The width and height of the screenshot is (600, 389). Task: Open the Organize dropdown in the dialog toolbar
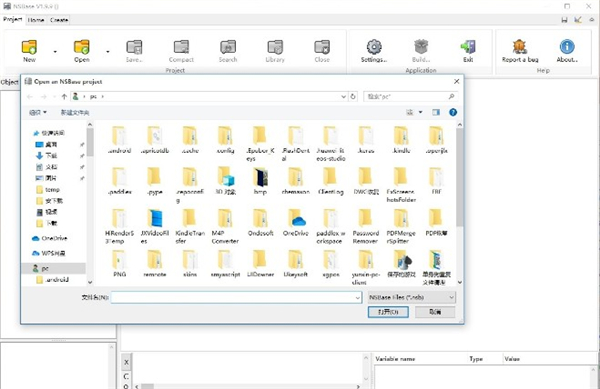(38, 112)
